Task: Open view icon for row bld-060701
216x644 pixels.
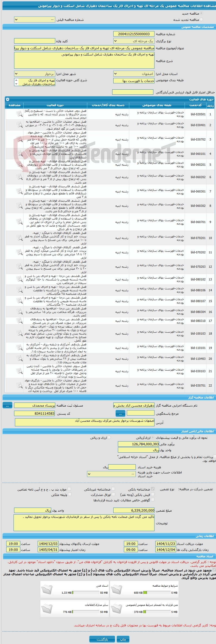Action: pos(19,222)
